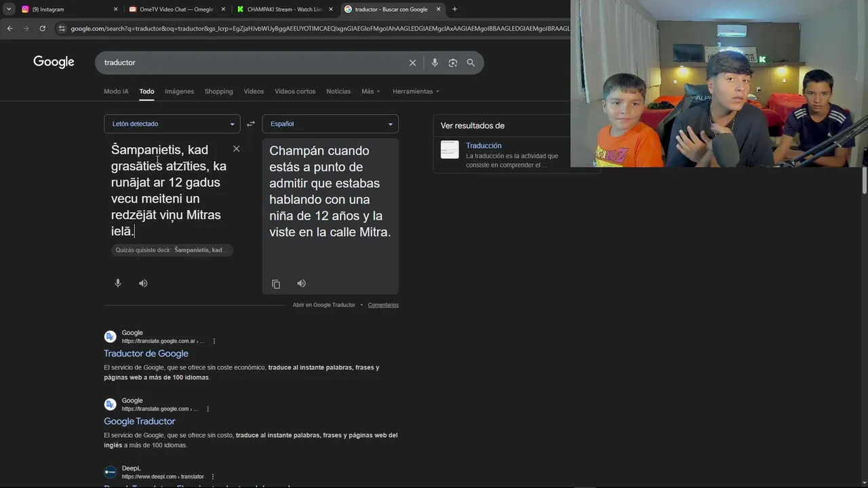The height and width of the screenshot is (488, 868).
Task: Expand the Más search filter menu
Action: click(371, 91)
